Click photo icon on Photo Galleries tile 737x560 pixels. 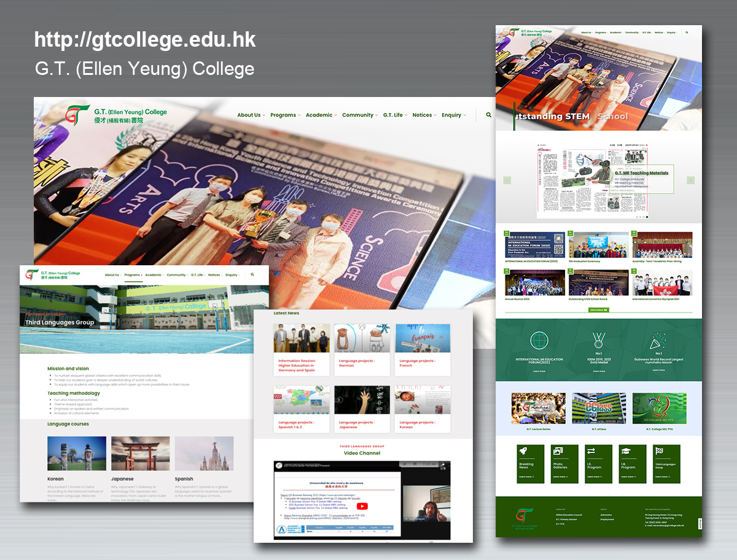557,451
